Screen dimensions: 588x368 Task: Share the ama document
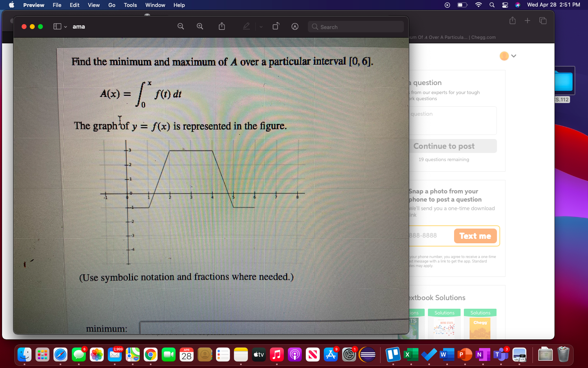pyautogui.click(x=222, y=27)
